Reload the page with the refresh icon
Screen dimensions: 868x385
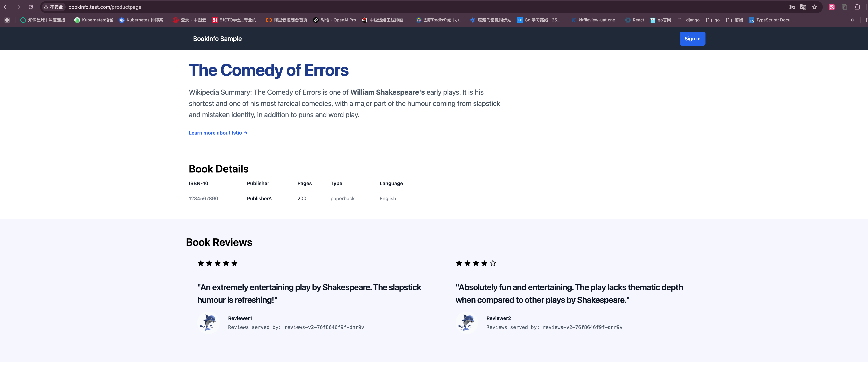click(x=31, y=7)
